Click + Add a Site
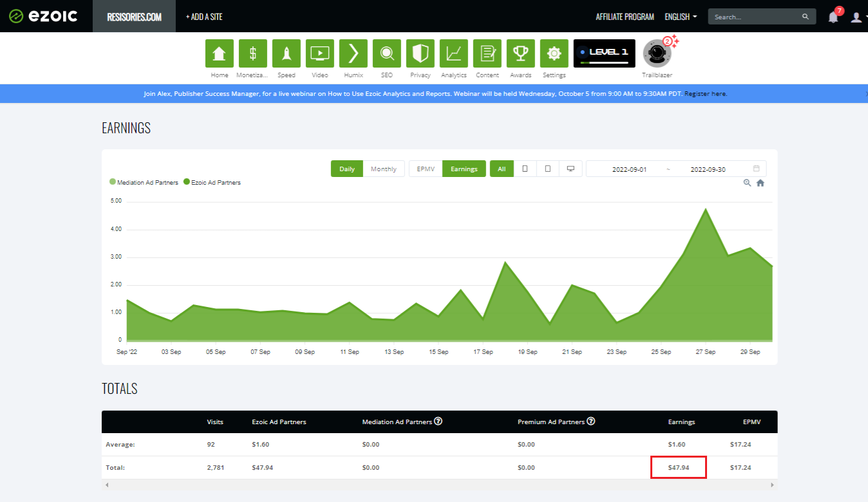This screenshot has width=868, height=502. click(204, 17)
